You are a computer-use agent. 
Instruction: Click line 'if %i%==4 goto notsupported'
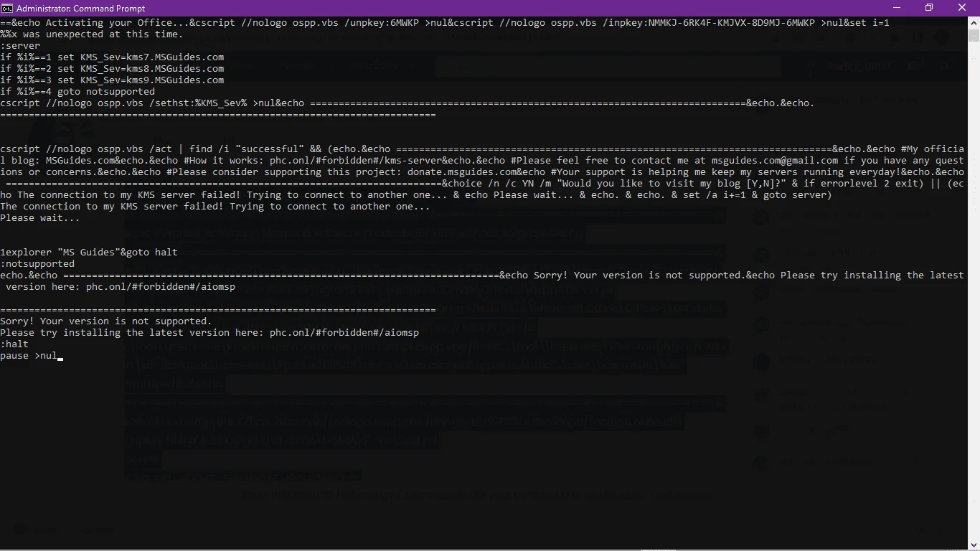(77, 92)
